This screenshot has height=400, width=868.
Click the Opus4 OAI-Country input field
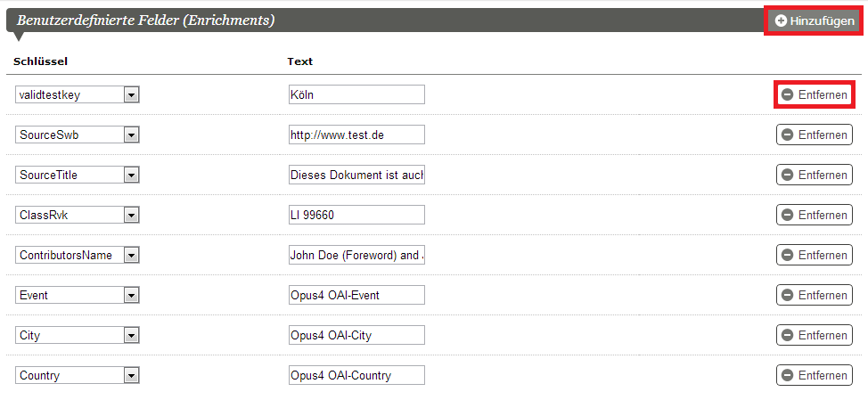click(x=356, y=375)
